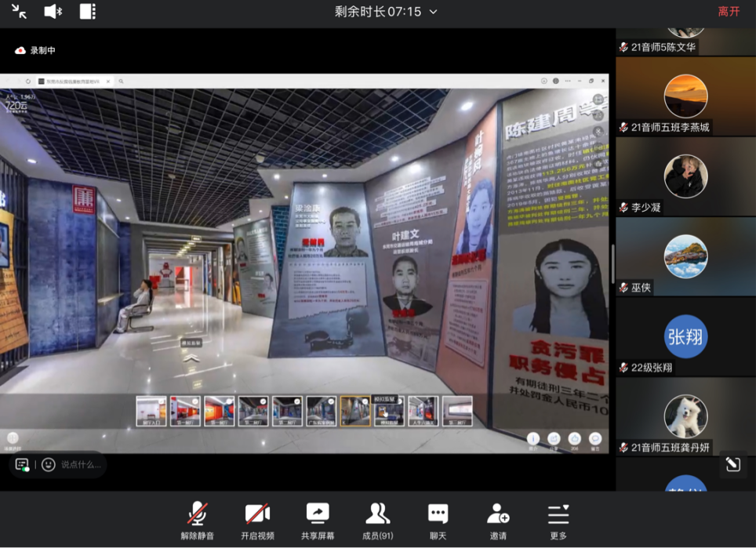The image size is (756, 548).
Task: Click the muted mic icon beside 21音师五班李燕城
Action: [x=623, y=127]
